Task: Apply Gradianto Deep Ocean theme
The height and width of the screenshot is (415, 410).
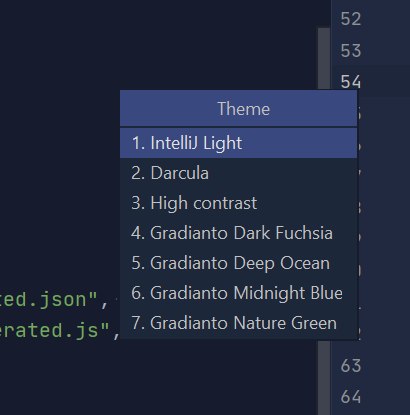Action: (238, 263)
